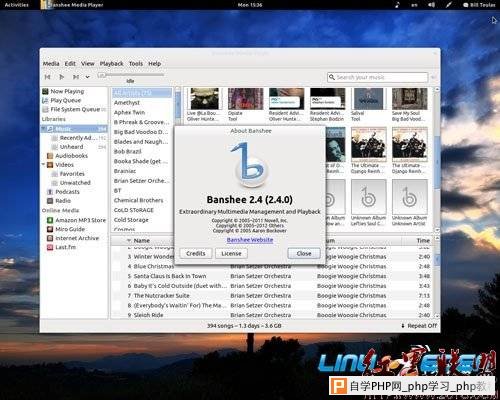
Task: Click the Next track button
Action: (76, 77)
